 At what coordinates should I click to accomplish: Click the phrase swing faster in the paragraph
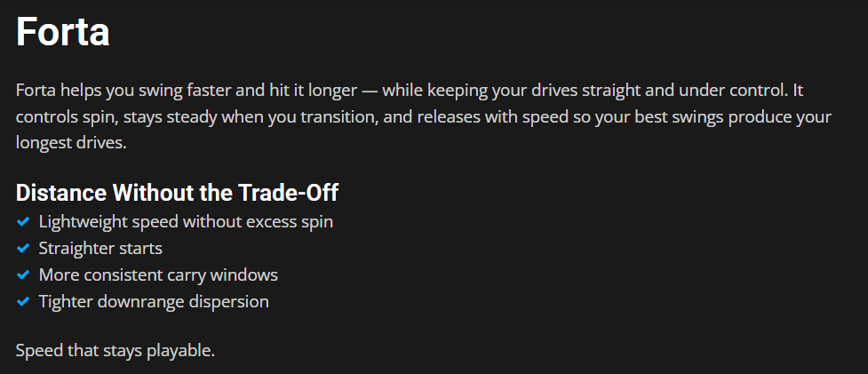click(163, 92)
